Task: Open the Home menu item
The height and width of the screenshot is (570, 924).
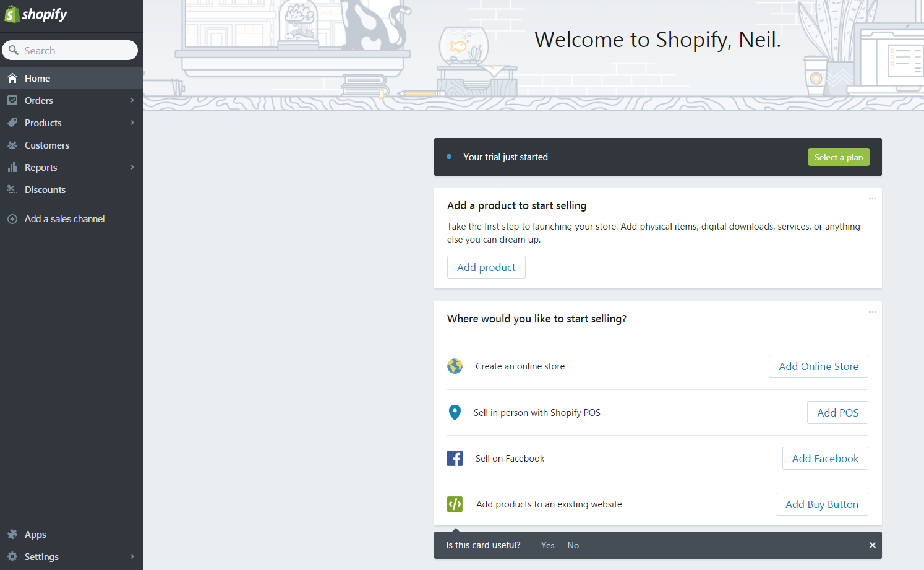Action: tap(72, 79)
